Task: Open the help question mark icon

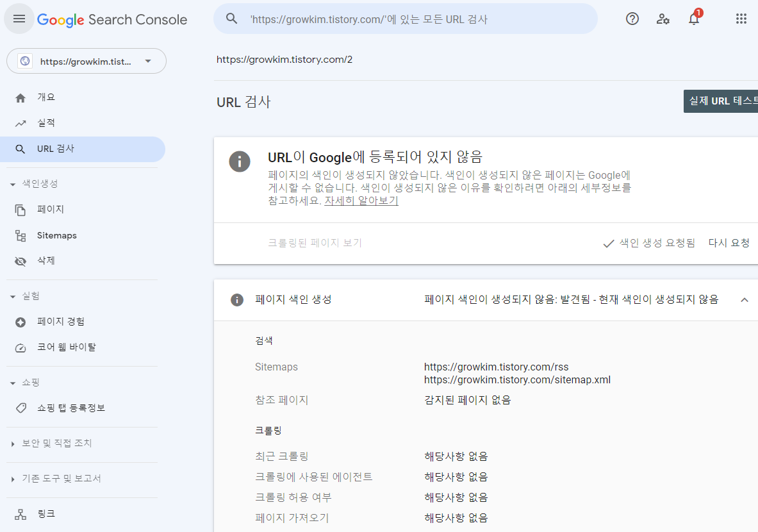Action: tap(632, 19)
